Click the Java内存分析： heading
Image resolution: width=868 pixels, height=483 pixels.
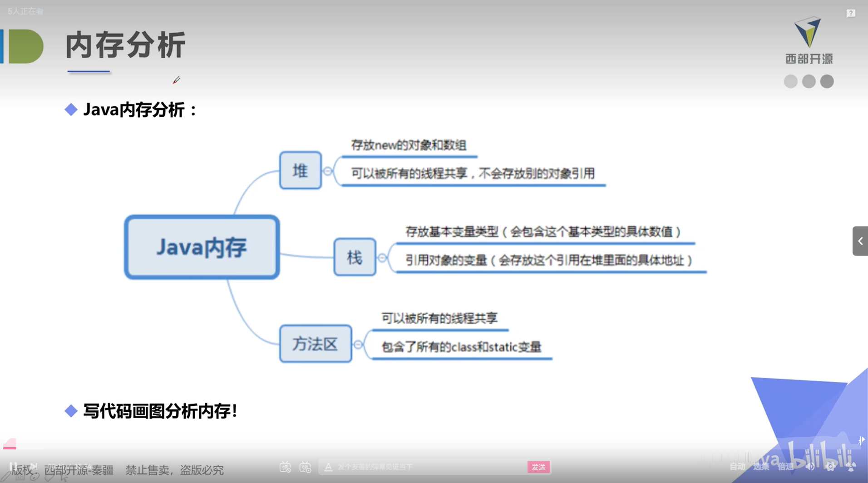(x=140, y=110)
